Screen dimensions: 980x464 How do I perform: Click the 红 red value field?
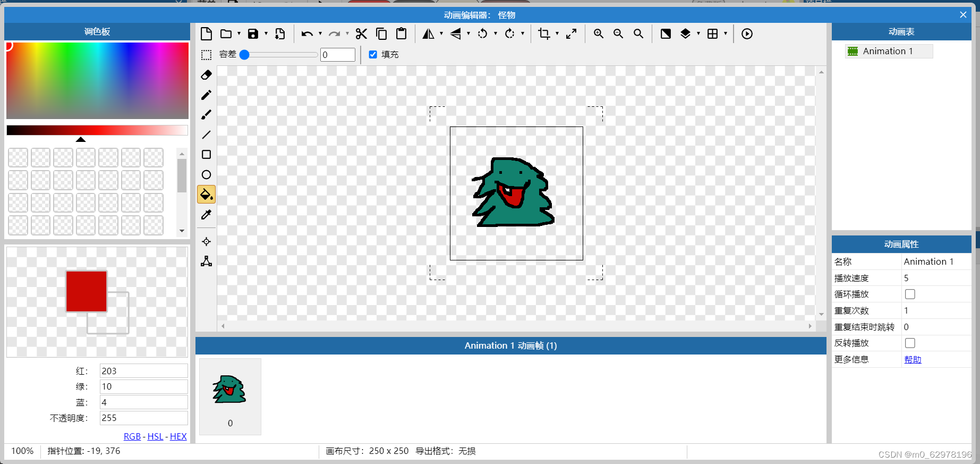tap(144, 371)
